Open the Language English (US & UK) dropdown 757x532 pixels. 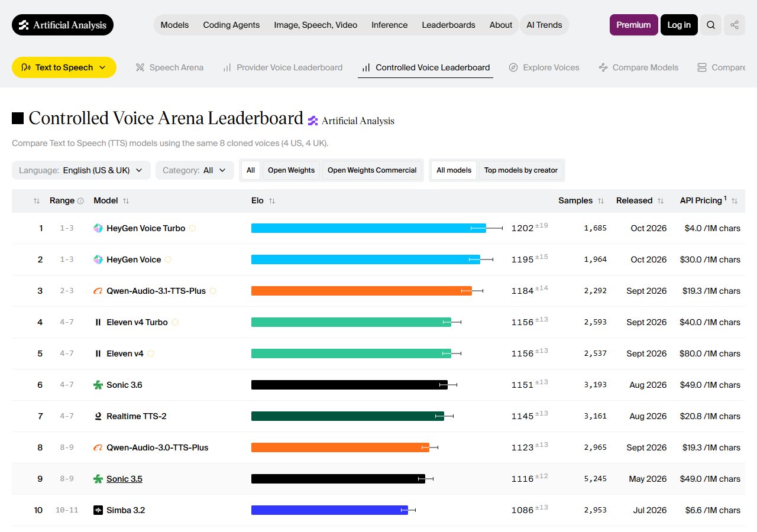click(x=81, y=170)
